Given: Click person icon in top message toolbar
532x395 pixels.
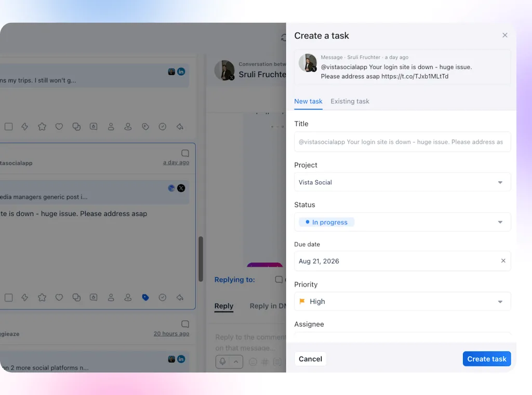Looking at the screenshot, I should tap(111, 127).
